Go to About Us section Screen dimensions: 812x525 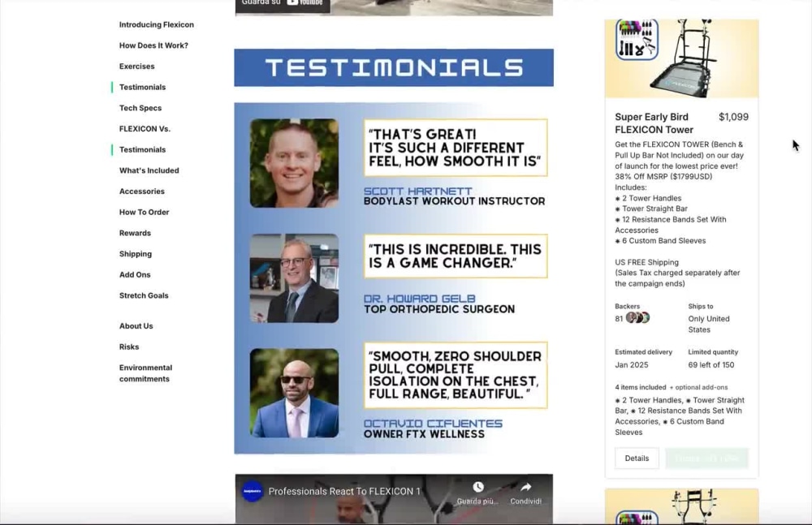coord(136,325)
